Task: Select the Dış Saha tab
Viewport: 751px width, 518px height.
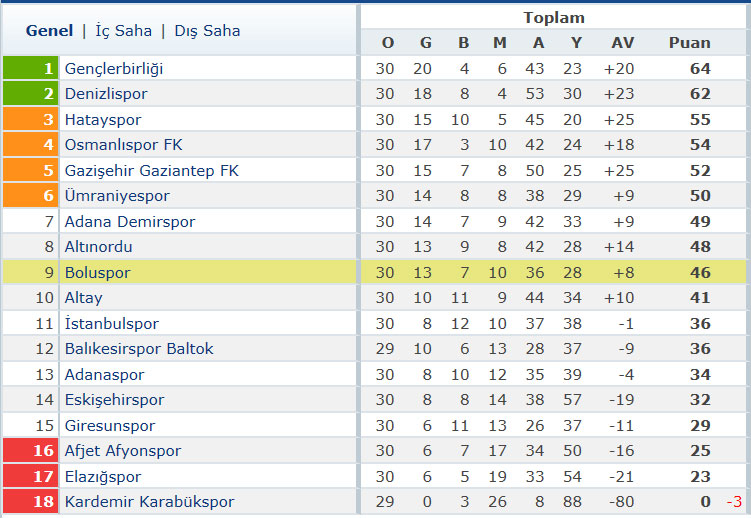Action: [207, 31]
